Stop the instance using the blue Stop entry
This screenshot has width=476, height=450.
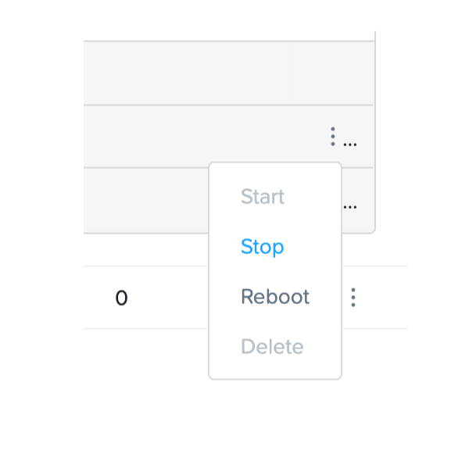pyautogui.click(x=262, y=247)
